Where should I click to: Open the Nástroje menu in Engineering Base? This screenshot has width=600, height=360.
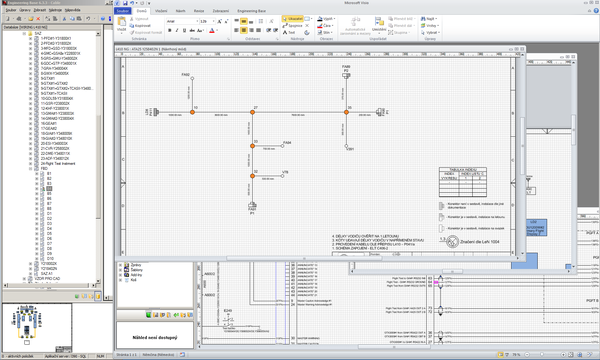[x=55, y=10]
